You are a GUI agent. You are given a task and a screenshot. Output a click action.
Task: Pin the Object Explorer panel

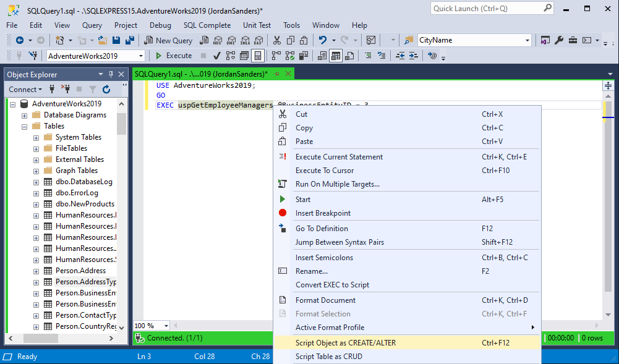tap(111, 74)
